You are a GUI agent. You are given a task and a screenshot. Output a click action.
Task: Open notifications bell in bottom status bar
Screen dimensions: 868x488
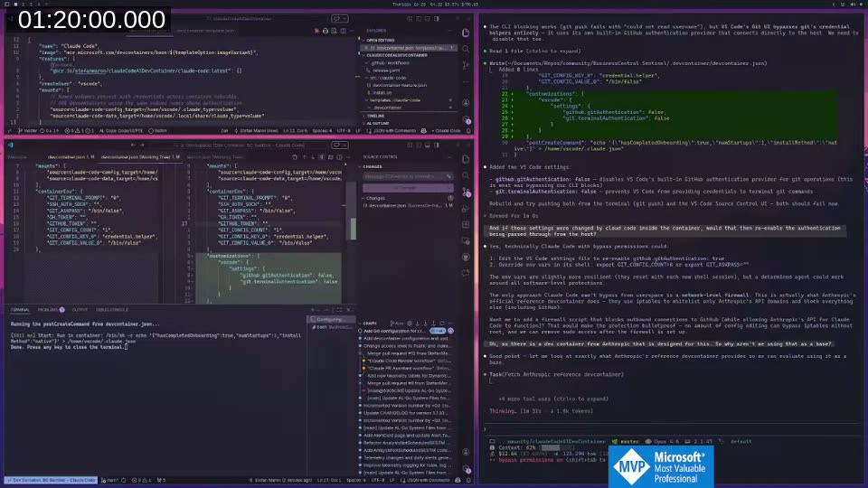pyautogui.click(x=468, y=480)
